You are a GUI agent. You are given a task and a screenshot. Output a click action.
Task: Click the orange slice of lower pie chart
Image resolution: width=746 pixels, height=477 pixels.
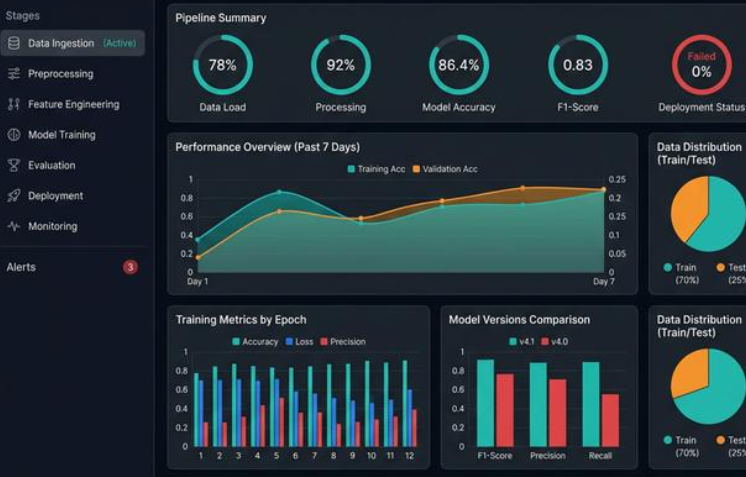pos(690,373)
